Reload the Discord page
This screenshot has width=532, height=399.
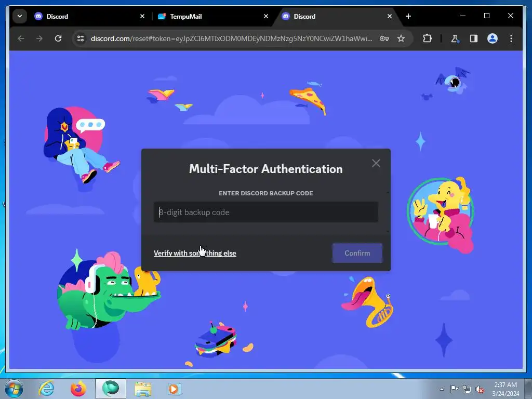pos(58,38)
